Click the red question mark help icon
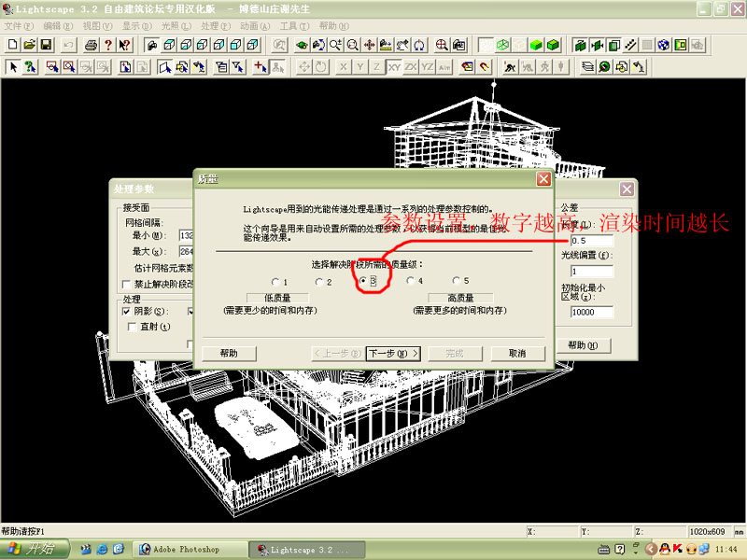This screenshot has width=747, height=560. tap(108, 45)
